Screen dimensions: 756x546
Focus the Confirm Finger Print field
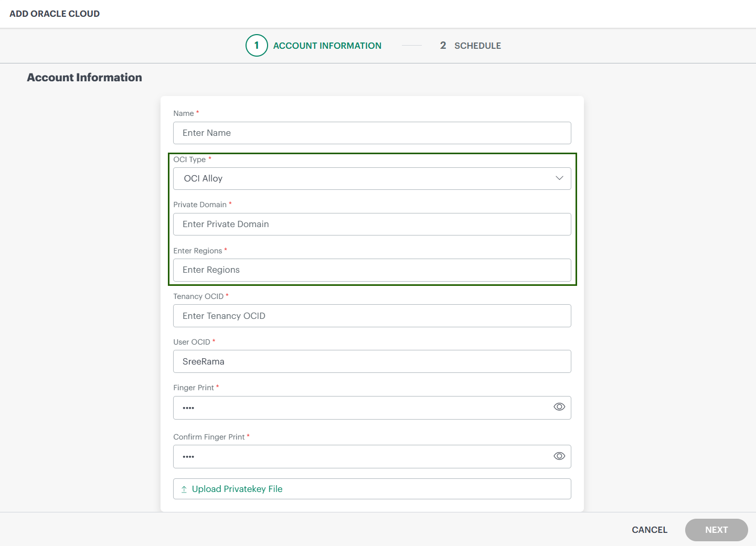tap(362, 457)
